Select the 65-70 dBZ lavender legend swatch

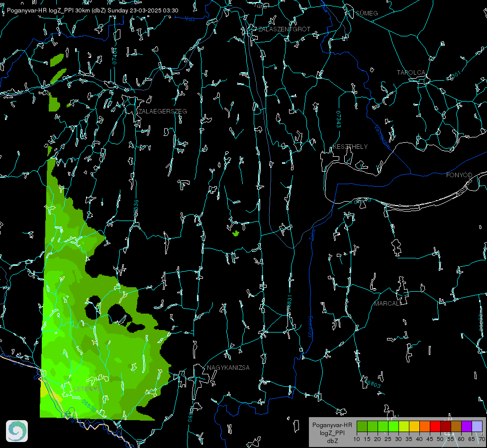click(x=477, y=426)
